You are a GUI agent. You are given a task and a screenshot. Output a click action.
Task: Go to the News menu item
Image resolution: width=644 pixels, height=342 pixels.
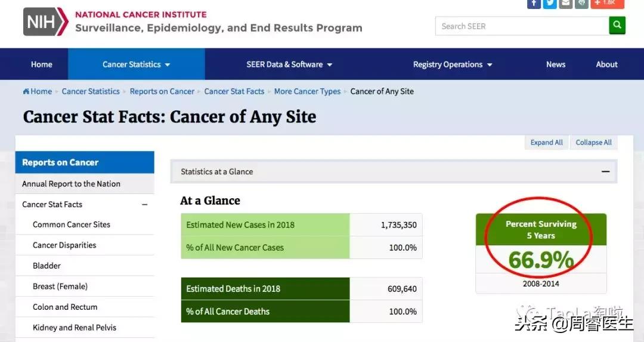coord(556,64)
